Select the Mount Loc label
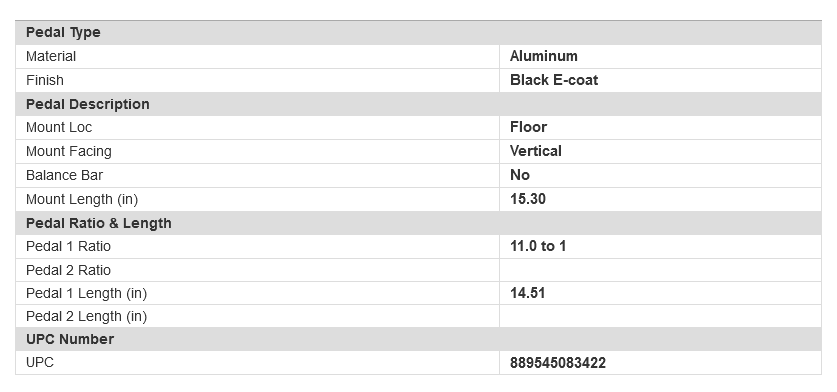This screenshot has width=837, height=392. pos(59,127)
